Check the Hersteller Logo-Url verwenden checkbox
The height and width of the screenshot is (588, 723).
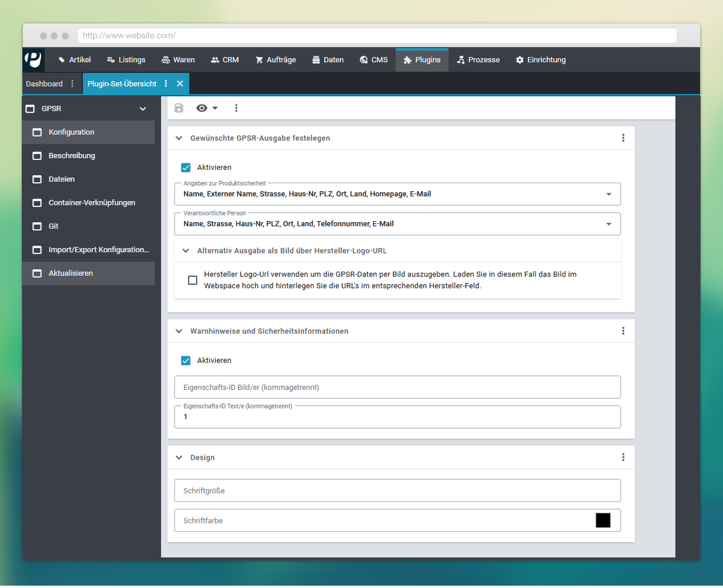[x=192, y=280]
